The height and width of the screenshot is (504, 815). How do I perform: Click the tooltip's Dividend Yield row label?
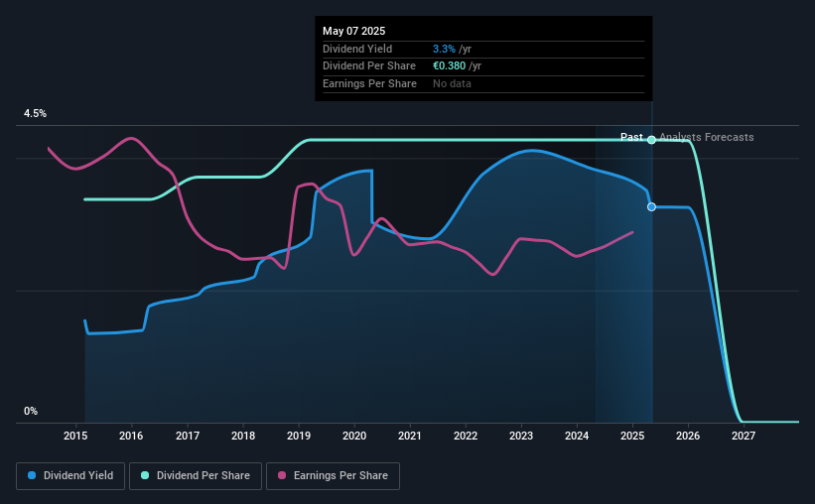[x=357, y=49]
